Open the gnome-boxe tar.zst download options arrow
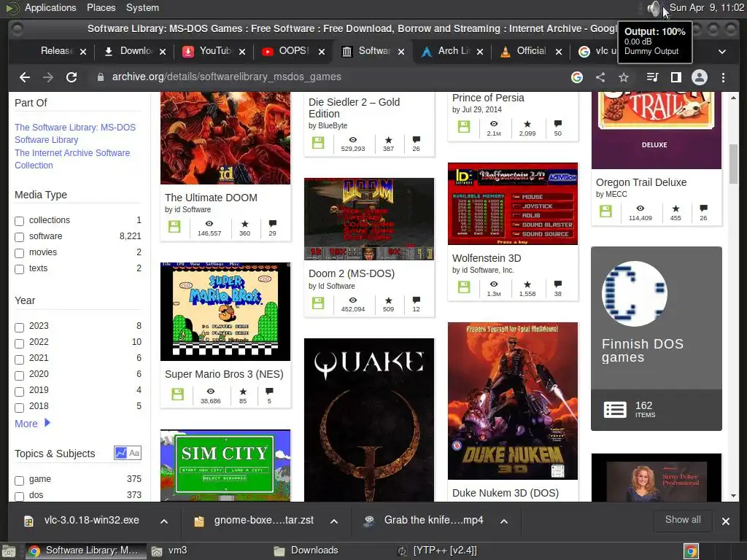This screenshot has width=747, height=560. coord(334,521)
